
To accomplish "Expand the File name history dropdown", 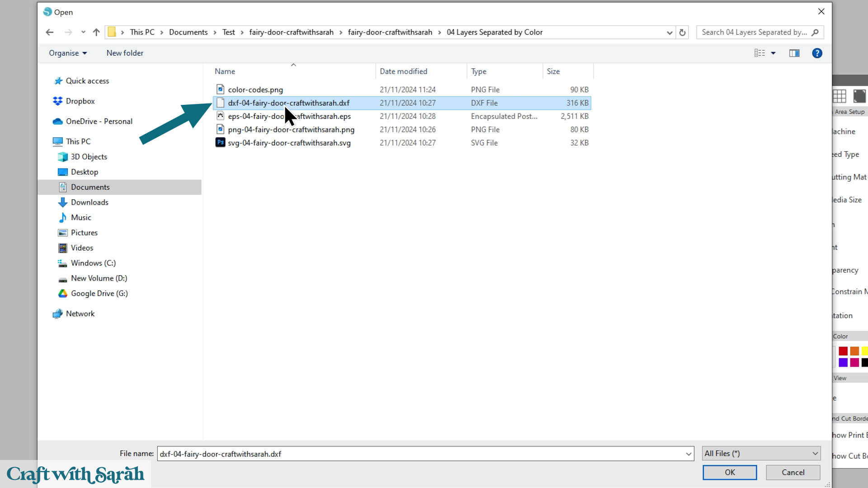I will (x=688, y=454).
